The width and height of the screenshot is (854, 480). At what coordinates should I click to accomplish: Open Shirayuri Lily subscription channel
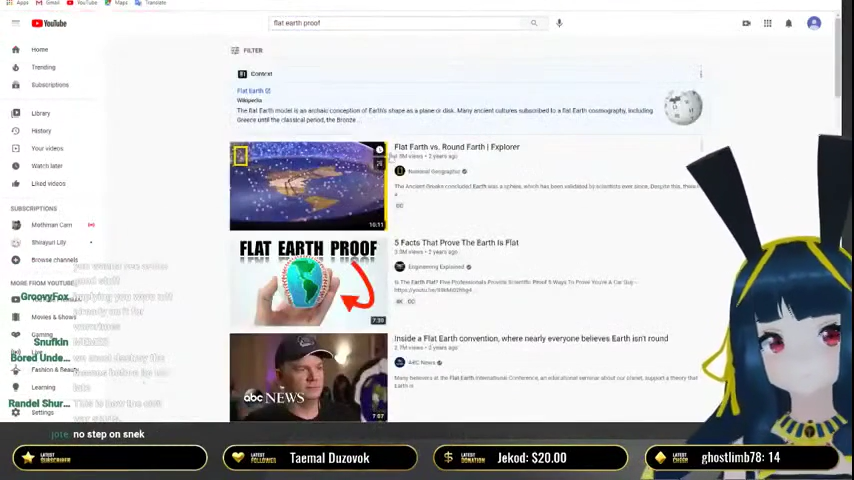[48, 242]
